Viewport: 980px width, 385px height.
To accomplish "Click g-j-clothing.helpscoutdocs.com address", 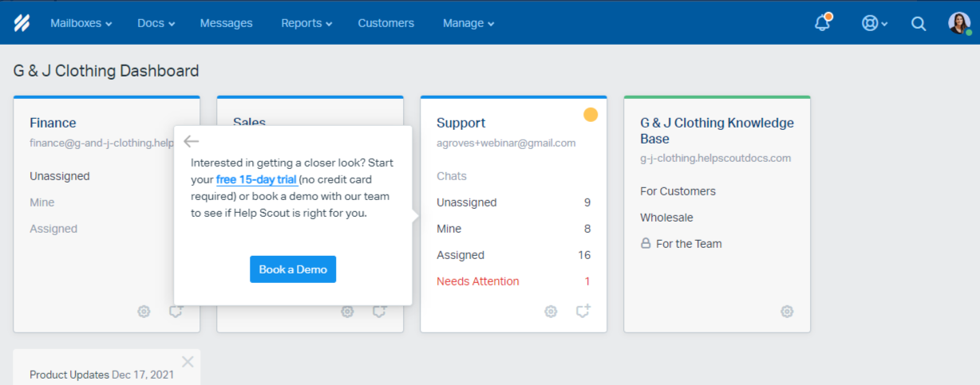I will point(715,158).
